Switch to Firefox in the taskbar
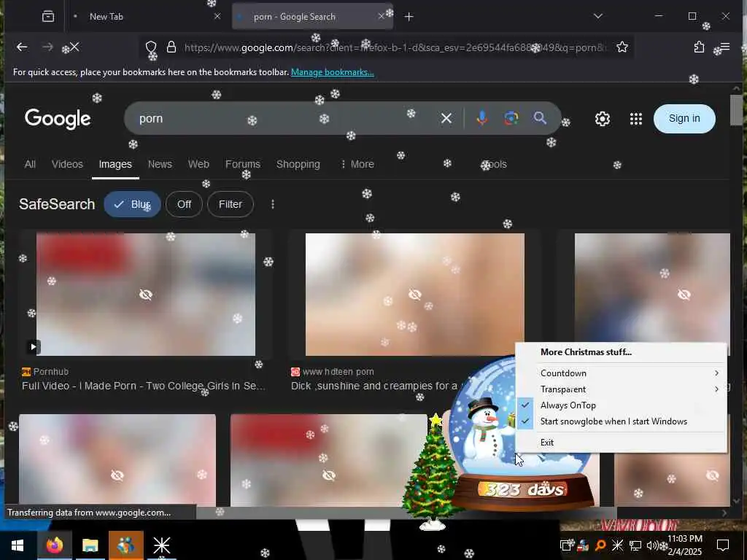Viewport: 747px width, 560px height. coord(54,545)
